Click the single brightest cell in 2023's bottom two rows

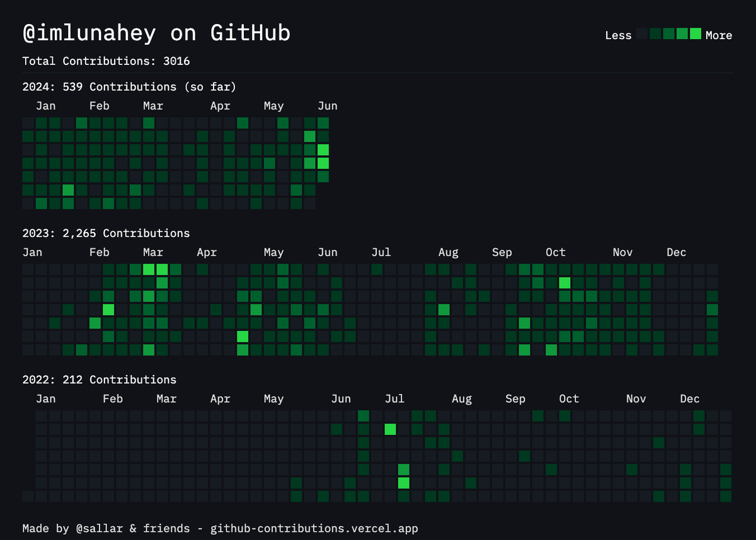point(243,336)
